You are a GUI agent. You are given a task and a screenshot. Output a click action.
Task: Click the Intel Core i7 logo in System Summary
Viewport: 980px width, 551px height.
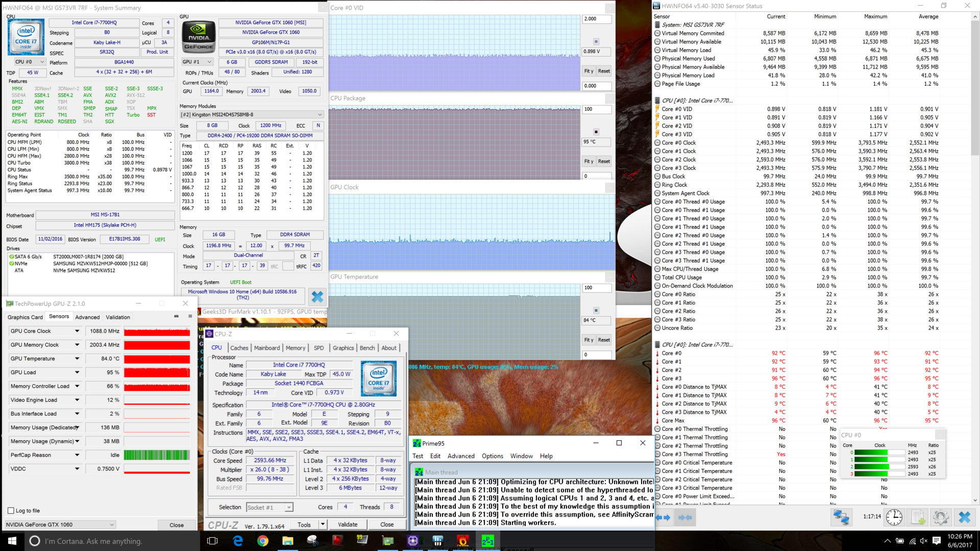pyautogui.click(x=26, y=37)
